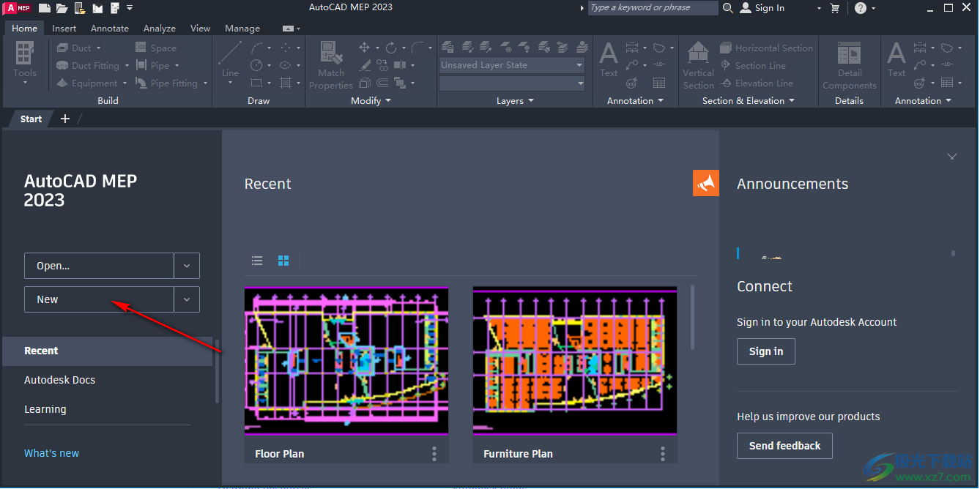The image size is (980, 489).
Task: Select the Line drawing tool
Action: 230,60
